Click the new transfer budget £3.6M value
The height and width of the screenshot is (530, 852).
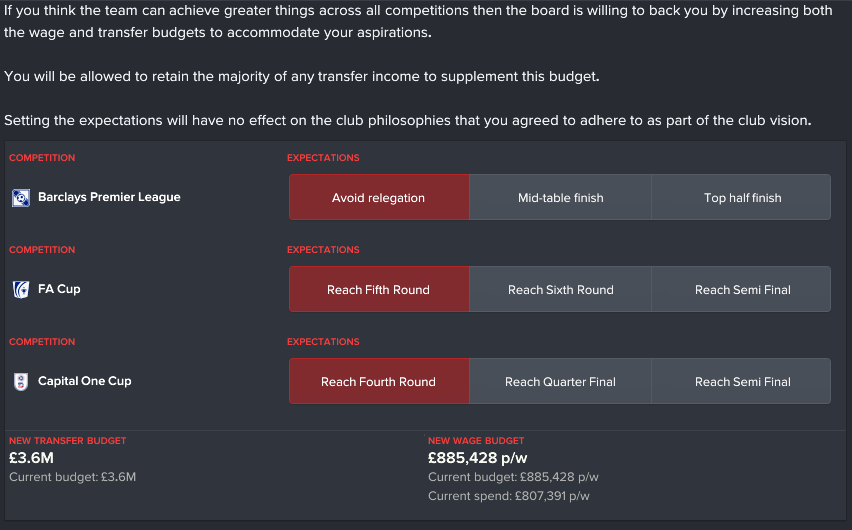point(32,458)
